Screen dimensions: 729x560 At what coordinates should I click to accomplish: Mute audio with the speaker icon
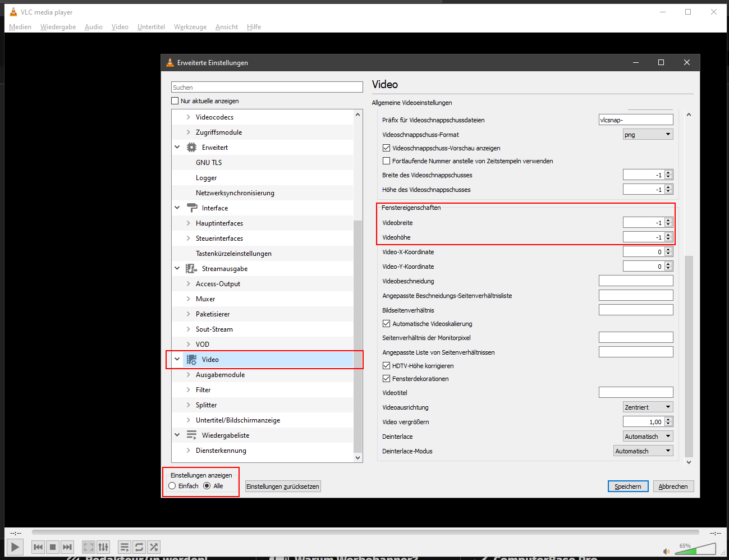pos(666,551)
